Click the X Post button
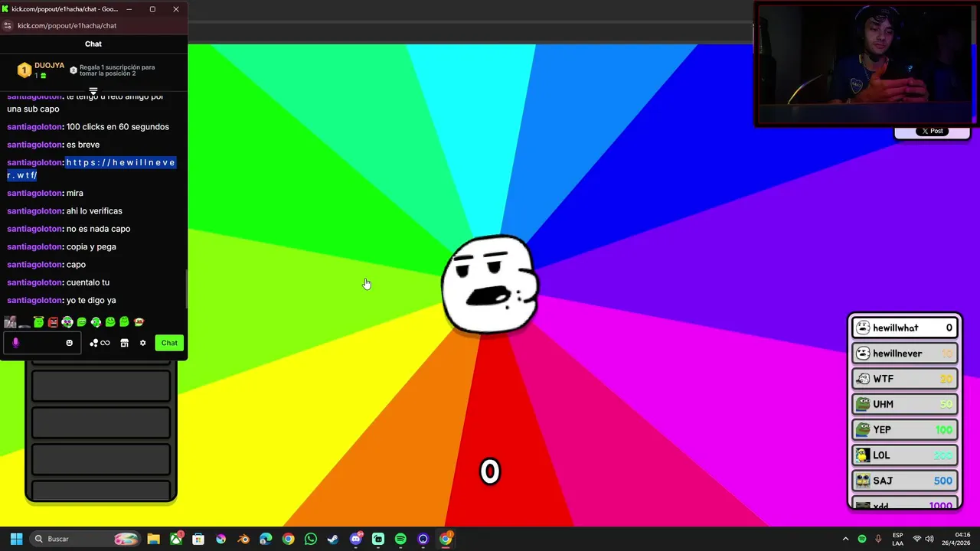 [932, 131]
